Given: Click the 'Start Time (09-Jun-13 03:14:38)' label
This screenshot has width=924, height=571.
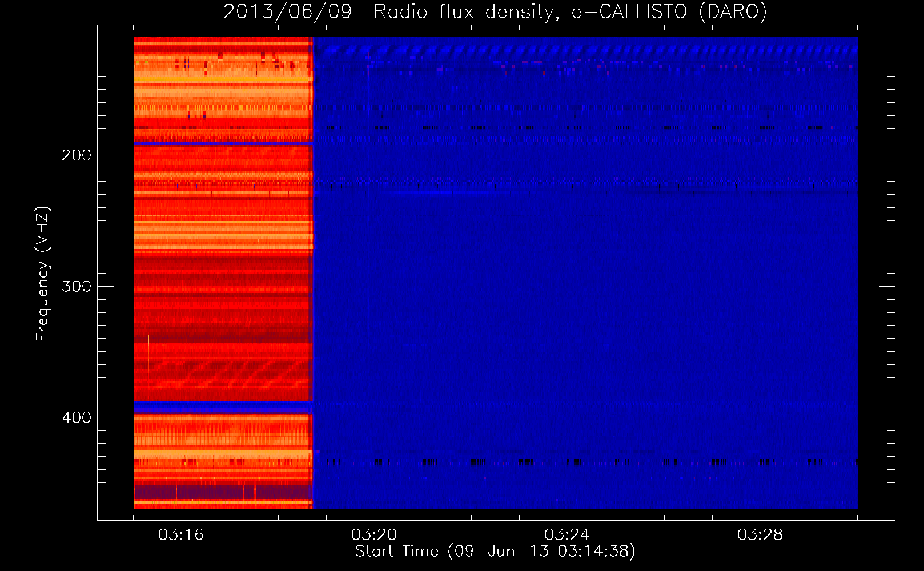Looking at the screenshot, I should pyautogui.click(x=495, y=552).
